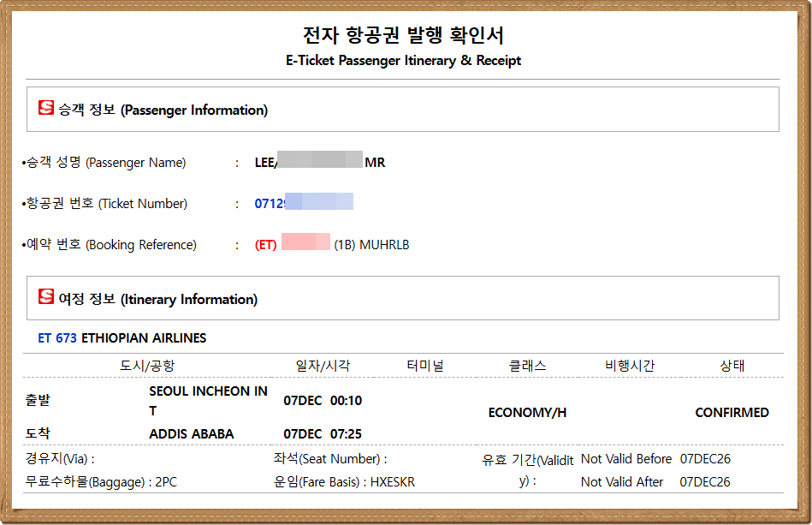Click the red S icon beside 승객 정보
The height and width of the screenshot is (525, 812).
(46, 108)
